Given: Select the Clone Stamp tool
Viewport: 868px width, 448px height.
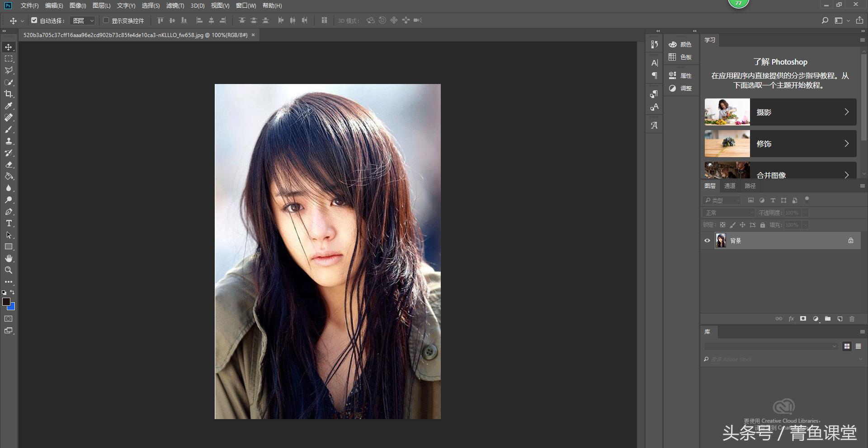Looking at the screenshot, I should 9,141.
